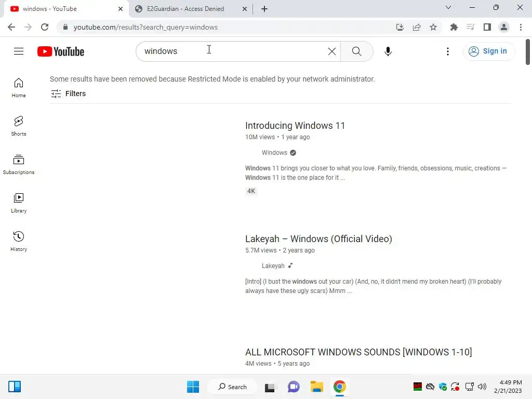
Task: Open Chrome profile avatar
Action: tap(504, 27)
